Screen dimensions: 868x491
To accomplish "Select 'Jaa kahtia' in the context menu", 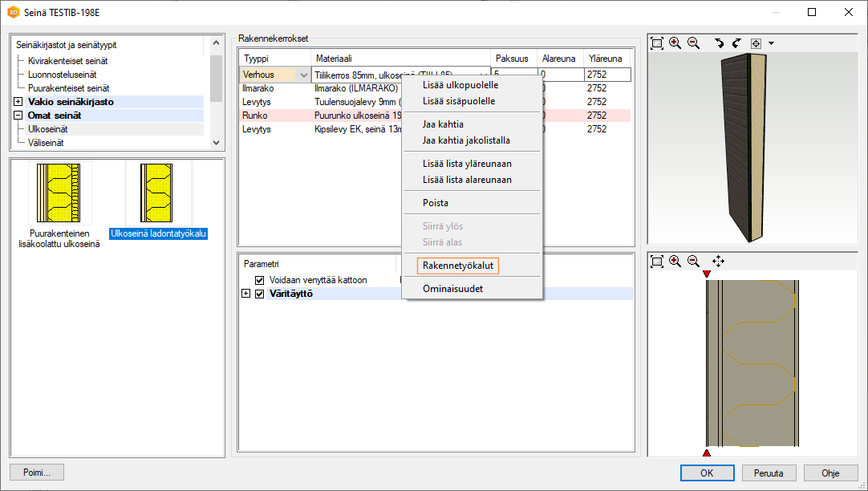I will coord(443,124).
